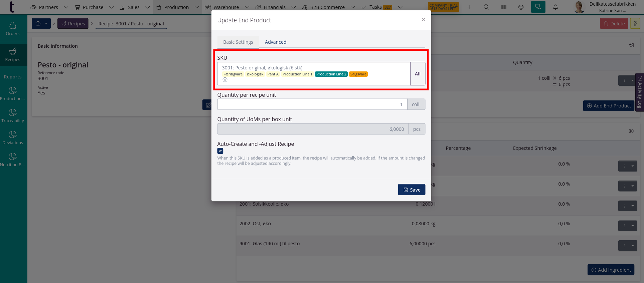Open the Orders sidebar icon
Screen dimensions: 644x283
tap(13, 29)
